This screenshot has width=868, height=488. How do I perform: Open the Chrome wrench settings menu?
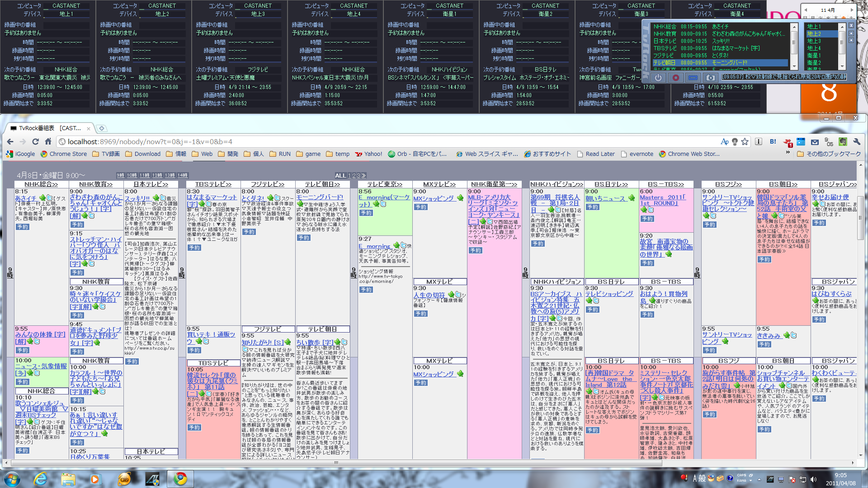tap(856, 141)
